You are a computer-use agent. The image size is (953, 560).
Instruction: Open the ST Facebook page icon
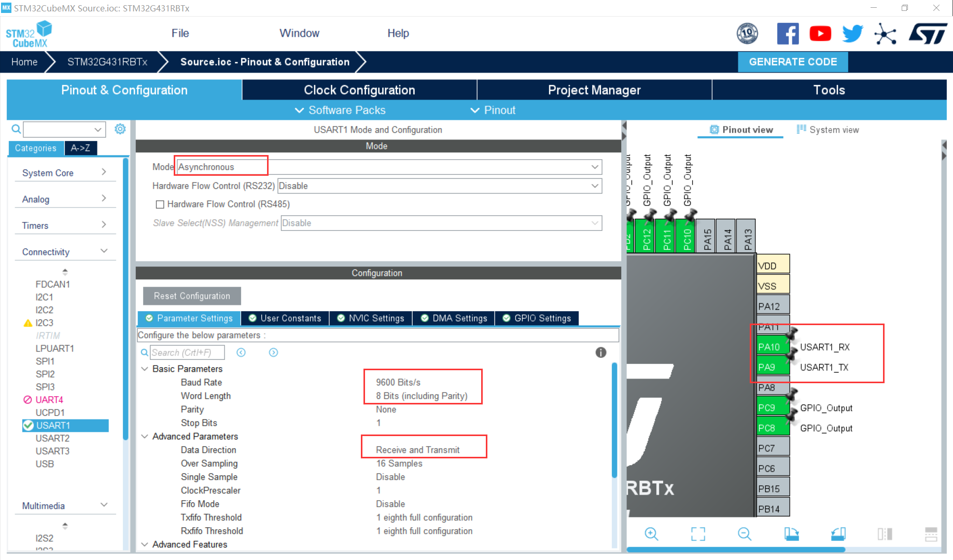[x=787, y=34]
